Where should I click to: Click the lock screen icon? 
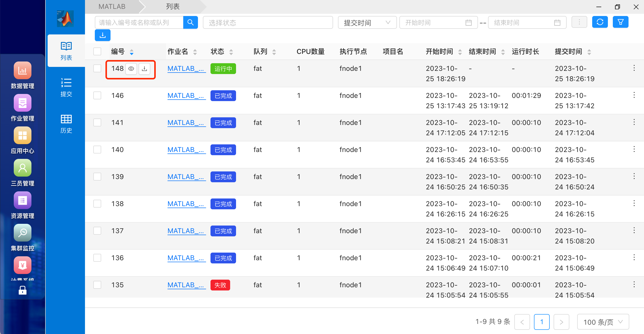click(x=23, y=290)
